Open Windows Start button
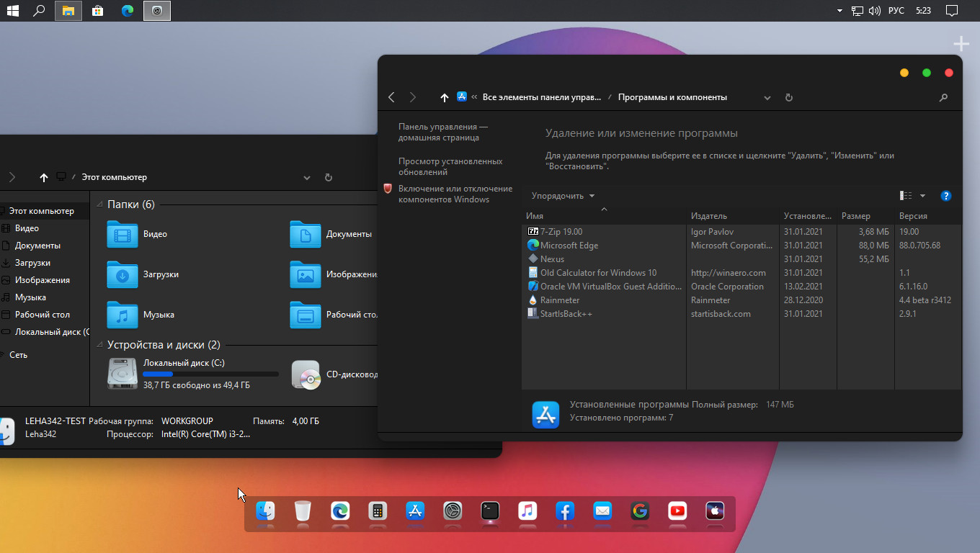980x553 pixels. [12, 11]
